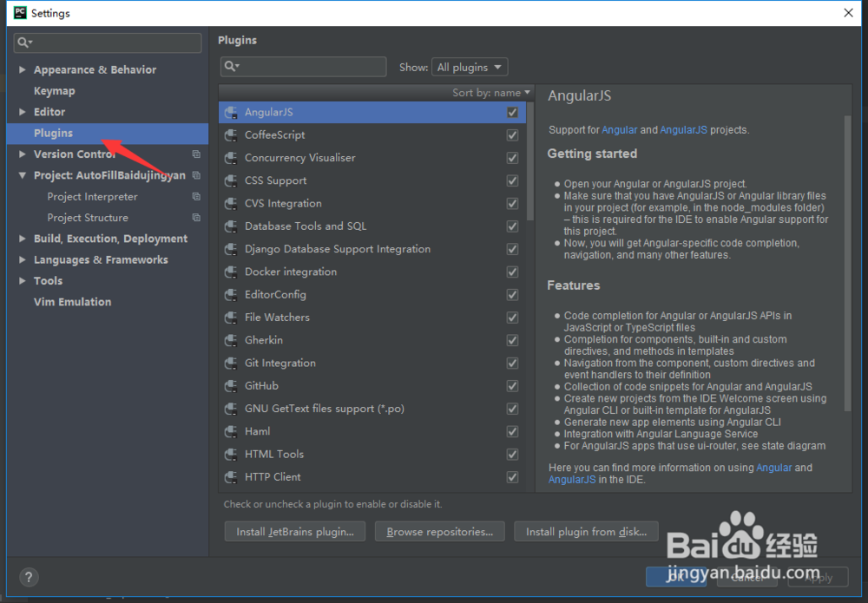Image resolution: width=868 pixels, height=603 pixels.
Task: Expand the Version Control node
Action: [23, 154]
